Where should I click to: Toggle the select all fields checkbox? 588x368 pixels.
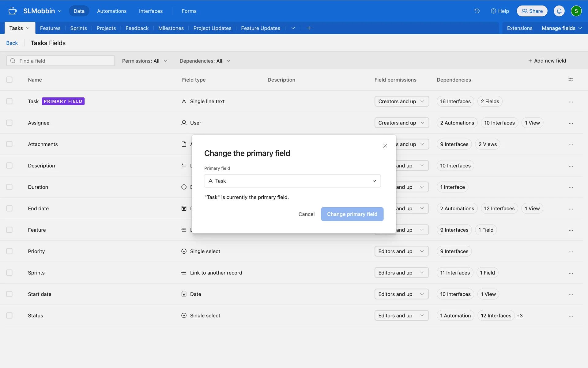coord(9,80)
